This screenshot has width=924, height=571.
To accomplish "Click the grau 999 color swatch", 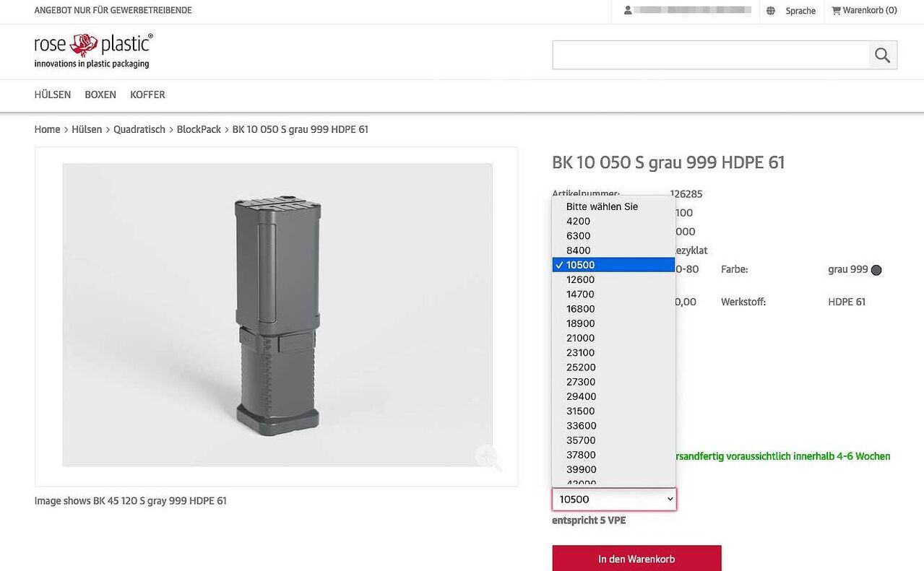I will 876,269.
